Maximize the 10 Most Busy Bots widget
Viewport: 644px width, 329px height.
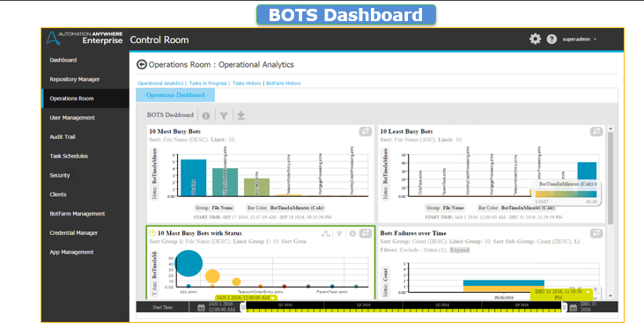point(365,131)
